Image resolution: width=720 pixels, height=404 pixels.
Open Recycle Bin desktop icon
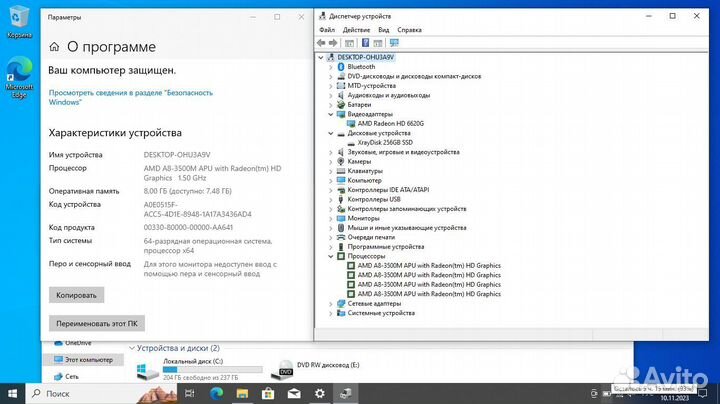[x=19, y=22]
